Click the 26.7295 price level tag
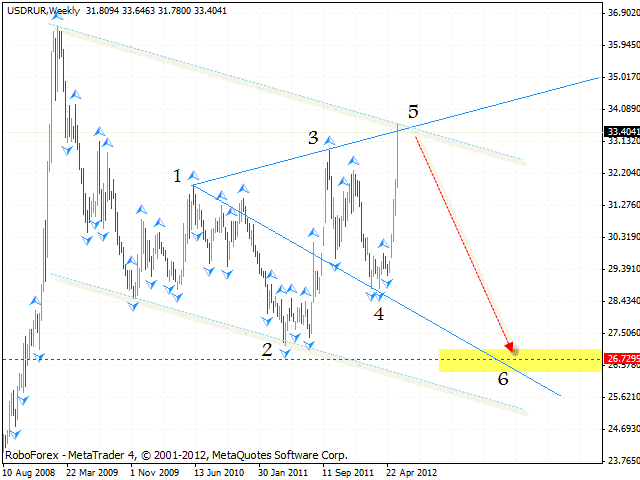The image size is (640, 480). (621, 357)
